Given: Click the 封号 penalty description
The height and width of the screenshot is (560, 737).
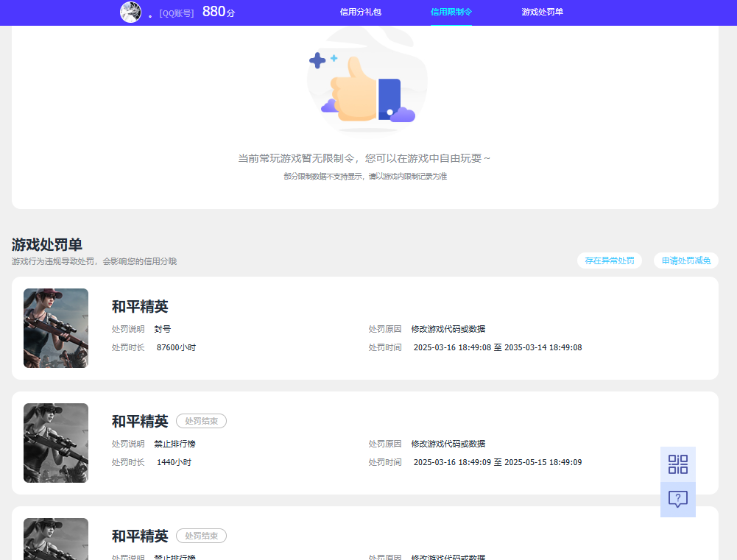Looking at the screenshot, I should pyautogui.click(x=163, y=329).
